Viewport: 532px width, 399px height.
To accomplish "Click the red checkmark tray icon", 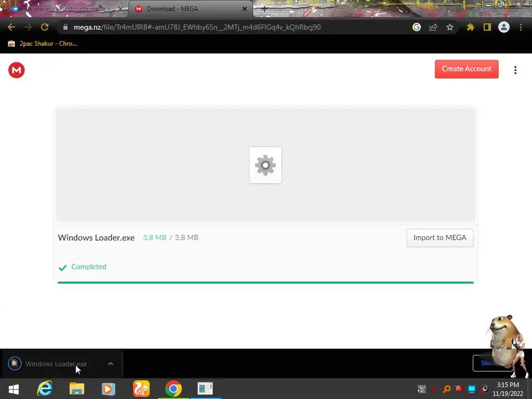I will pyautogui.click(x=434, y=389).
